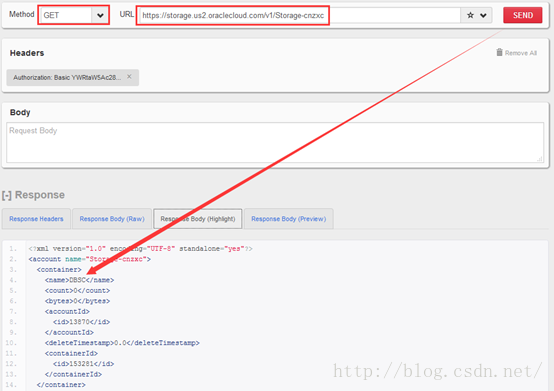Expand the saved URLs dropdown arrow

(483, 16)
